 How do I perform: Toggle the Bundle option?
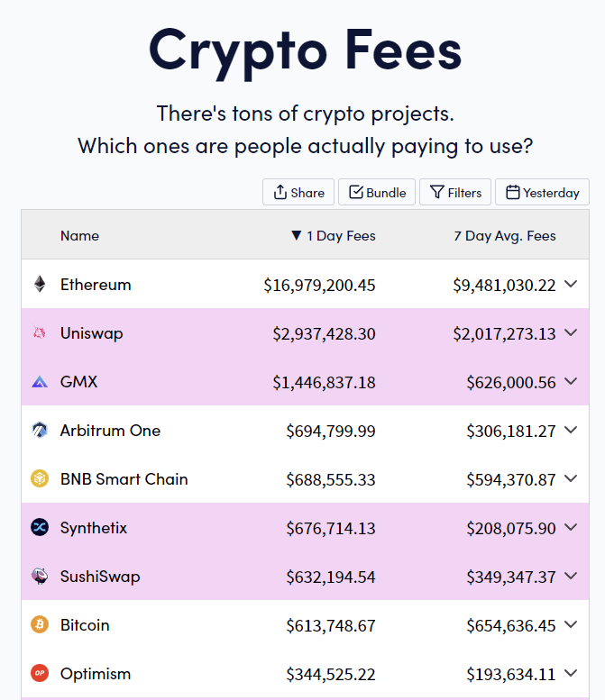tap(377, 192)
